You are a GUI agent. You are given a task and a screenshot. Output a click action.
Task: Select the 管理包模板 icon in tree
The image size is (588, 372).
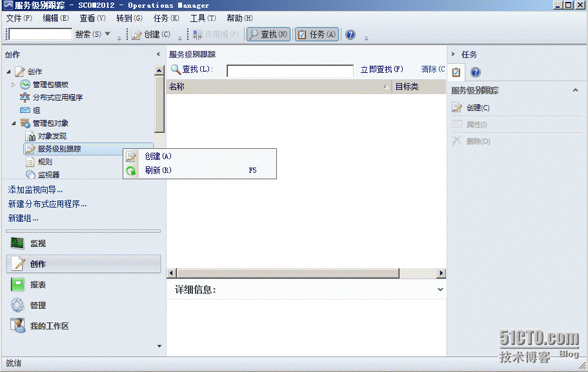[x=25, y=84]
